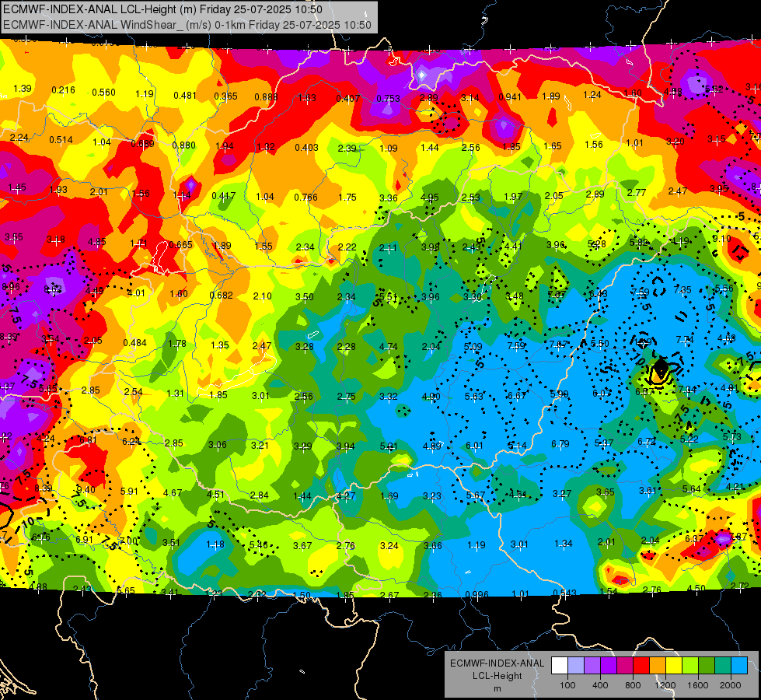Select the sky blue legend swatch
761x700 pixels.
(740, 666)
